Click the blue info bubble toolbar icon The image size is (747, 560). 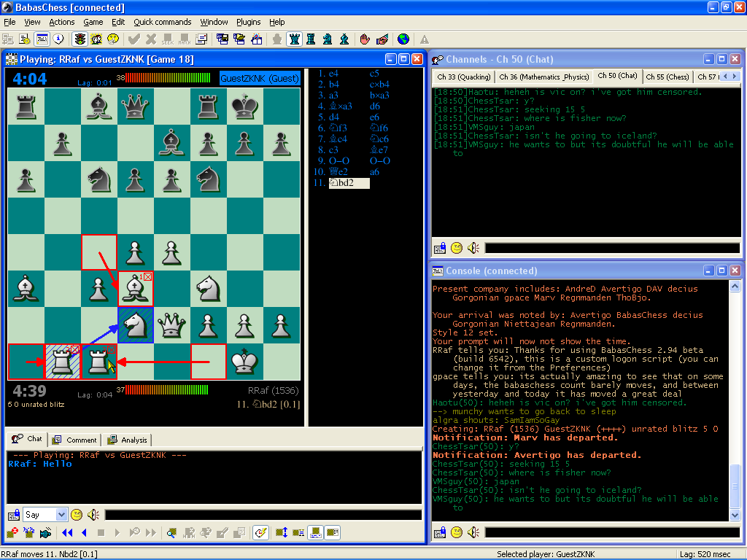point(58,39)
